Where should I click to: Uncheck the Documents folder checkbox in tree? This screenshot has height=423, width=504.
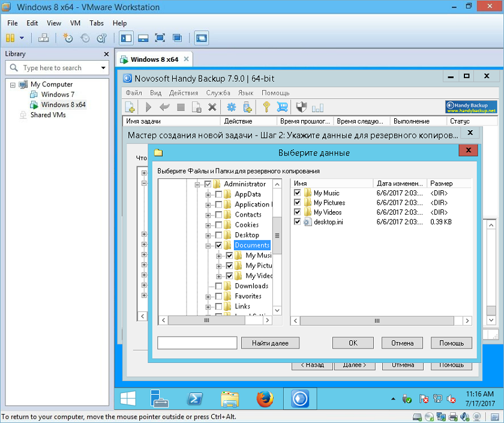pyautogui.click(x=218, y=245)
